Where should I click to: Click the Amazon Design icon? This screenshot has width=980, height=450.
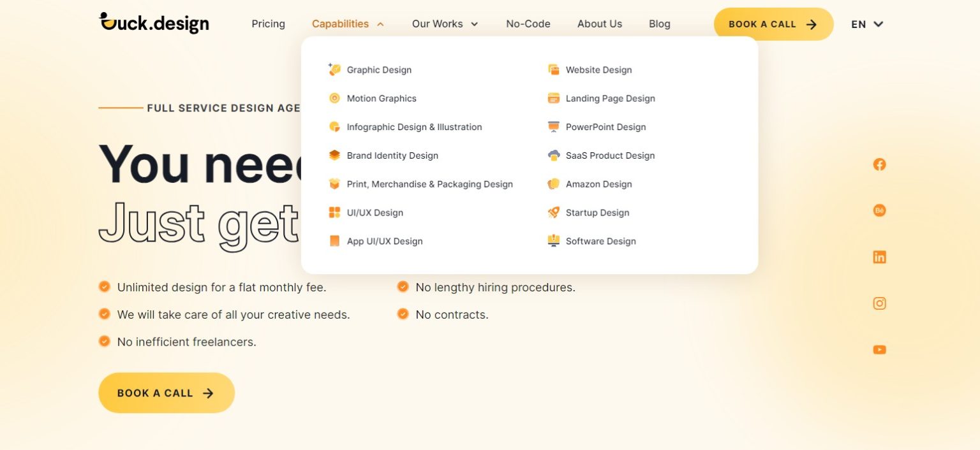point(554,184)
